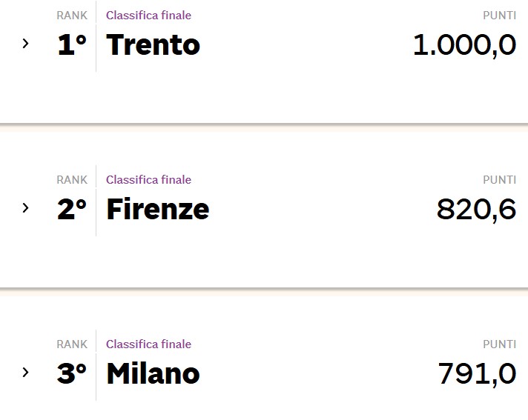The width and height of the screenshot is (528, 420).
Task: Click the 3° rank number
Action: click(72, 373)
